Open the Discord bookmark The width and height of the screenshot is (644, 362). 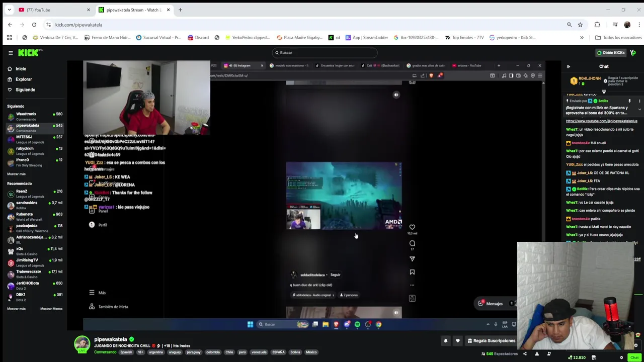point(198,37)
